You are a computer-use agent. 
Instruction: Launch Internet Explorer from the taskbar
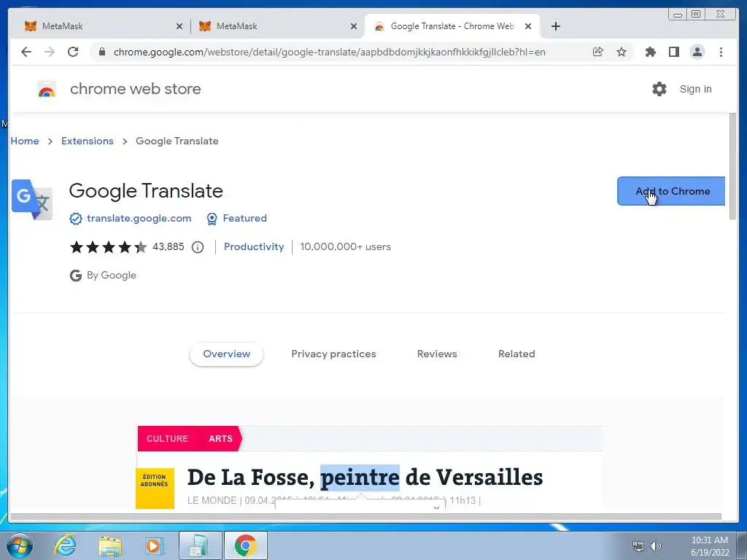[65, 545]
